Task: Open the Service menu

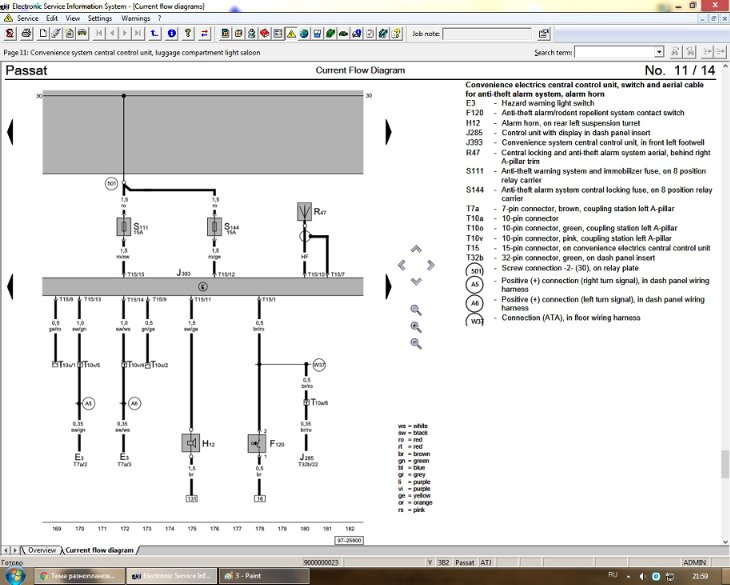Action: (27, 18)
